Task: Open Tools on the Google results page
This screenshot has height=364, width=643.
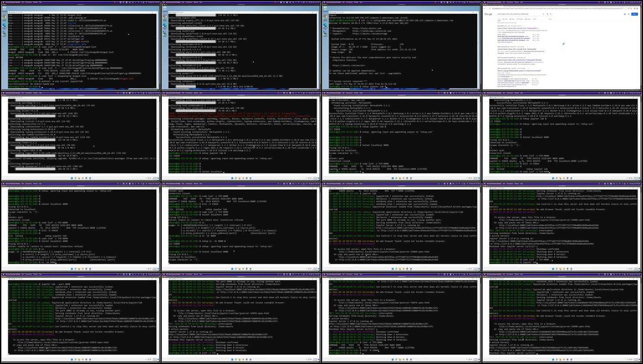Action: 550,19
